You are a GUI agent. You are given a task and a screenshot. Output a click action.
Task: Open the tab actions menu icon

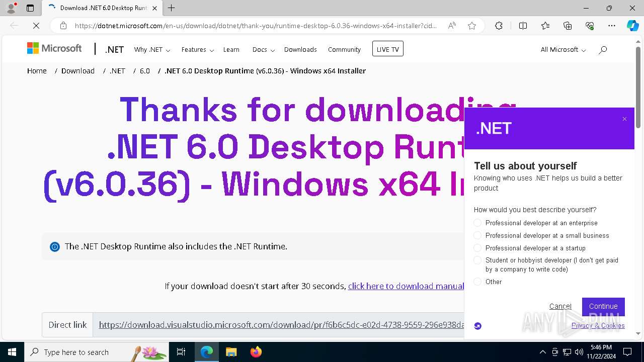tap(30, 8)
